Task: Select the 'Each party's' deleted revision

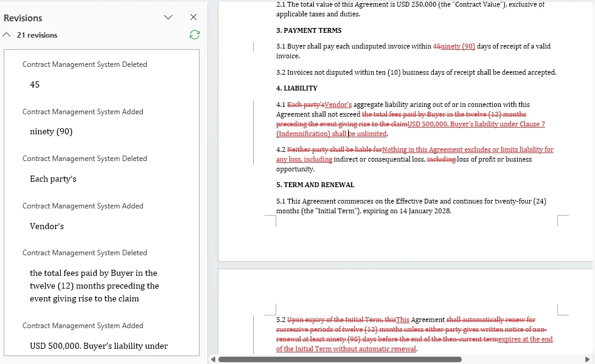Action: (x=102, y=169)
